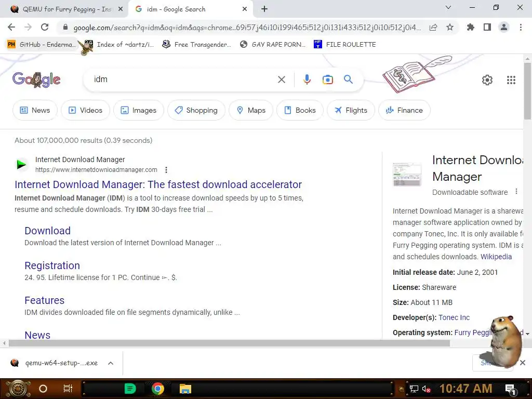Viewport: 532px width, 399px height.
Task: Click the horizontal page scrollbar
Action: click(x=229, y=343)
